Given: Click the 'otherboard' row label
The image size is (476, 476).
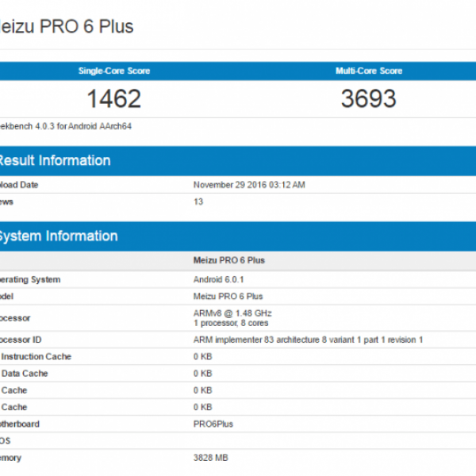Looking at the screenshot, I should pos(20,424).
